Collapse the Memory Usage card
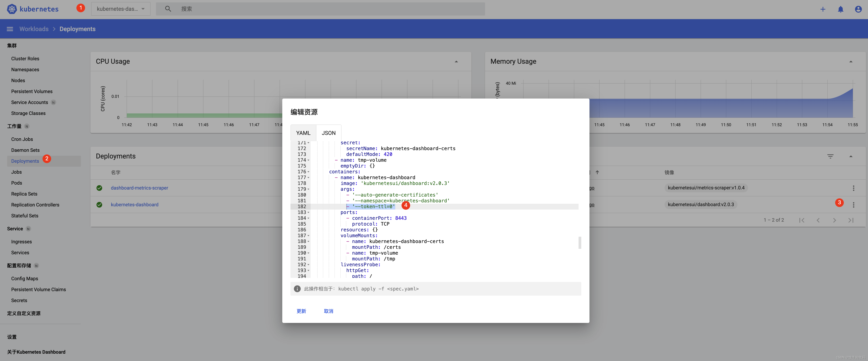This screenshot has width=868, height=361. pyautogui.click(x=850, y=61)
